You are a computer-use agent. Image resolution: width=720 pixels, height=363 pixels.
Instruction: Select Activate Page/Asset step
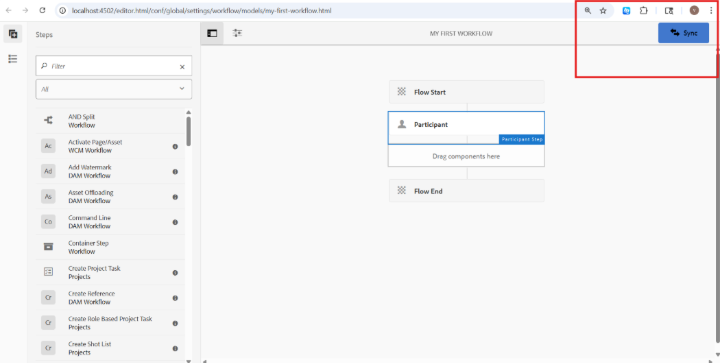coord(110,146)
